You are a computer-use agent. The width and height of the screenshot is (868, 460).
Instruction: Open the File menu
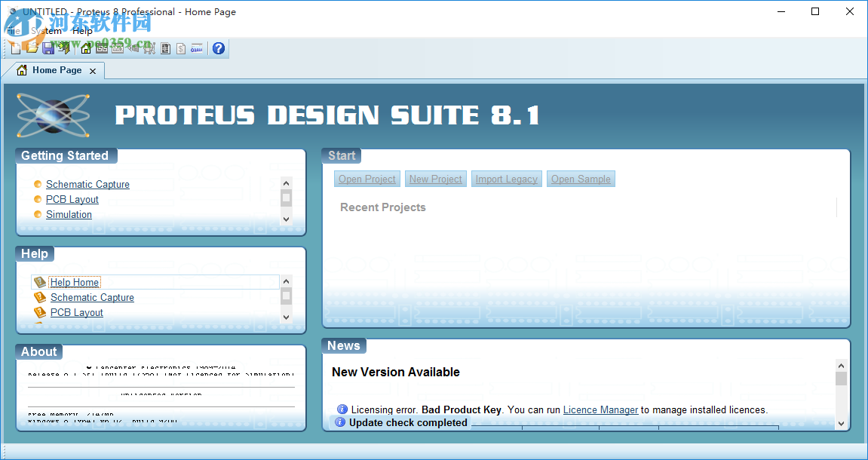click(13, 31)
